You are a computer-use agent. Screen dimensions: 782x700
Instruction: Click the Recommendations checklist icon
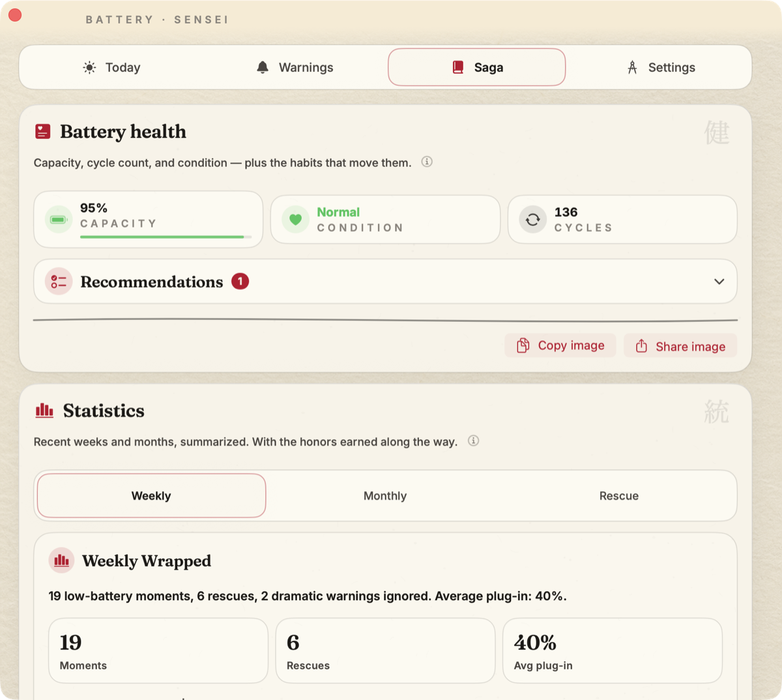coord(59,282)
